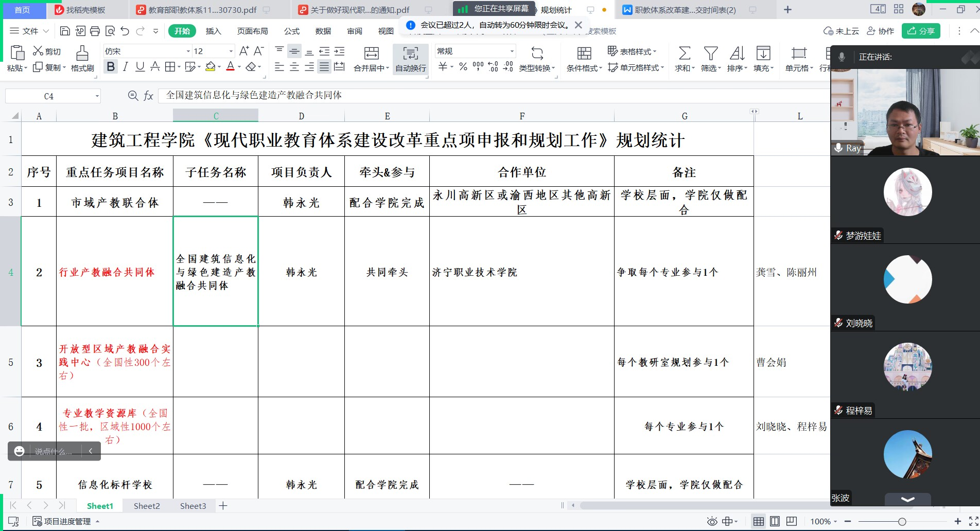Toggle underline formatting

coord(139,66)
